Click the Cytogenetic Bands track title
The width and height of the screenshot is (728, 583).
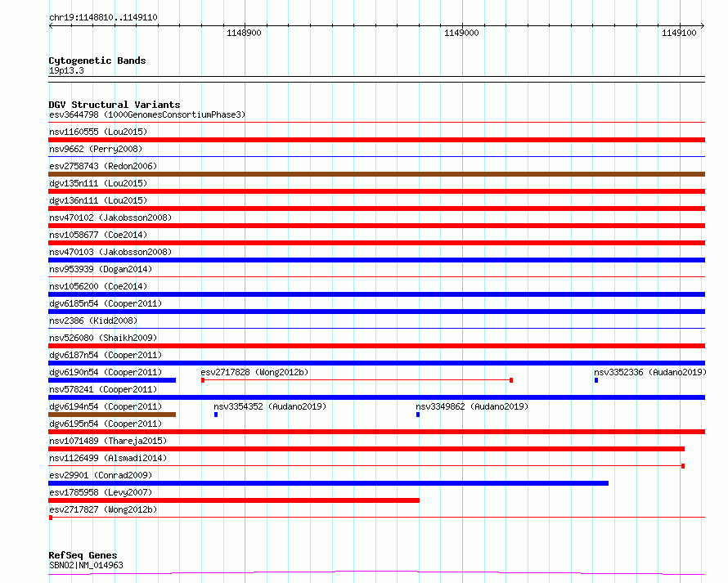point(97,61)
